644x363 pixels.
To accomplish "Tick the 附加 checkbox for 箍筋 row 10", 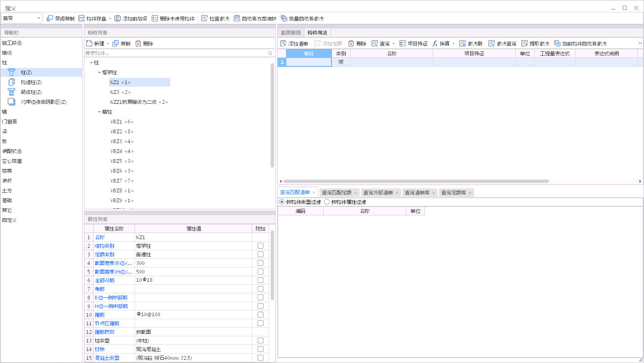I will coord(260,315).
